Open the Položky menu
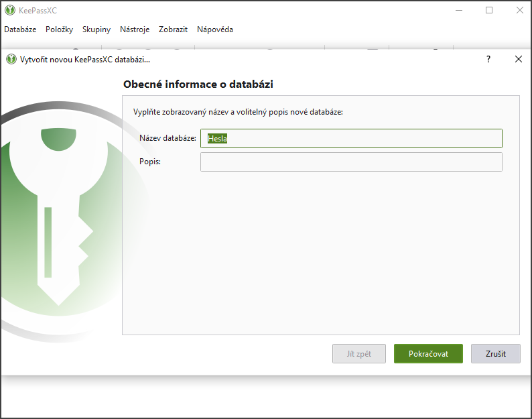Image resolution: width=532 pixels, height=419 pixels. (59, 29)
